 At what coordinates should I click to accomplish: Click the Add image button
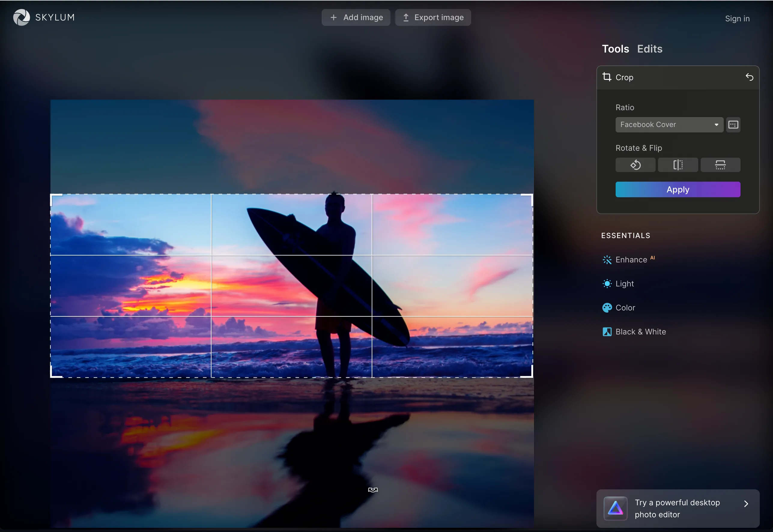(x=356, y=17)
